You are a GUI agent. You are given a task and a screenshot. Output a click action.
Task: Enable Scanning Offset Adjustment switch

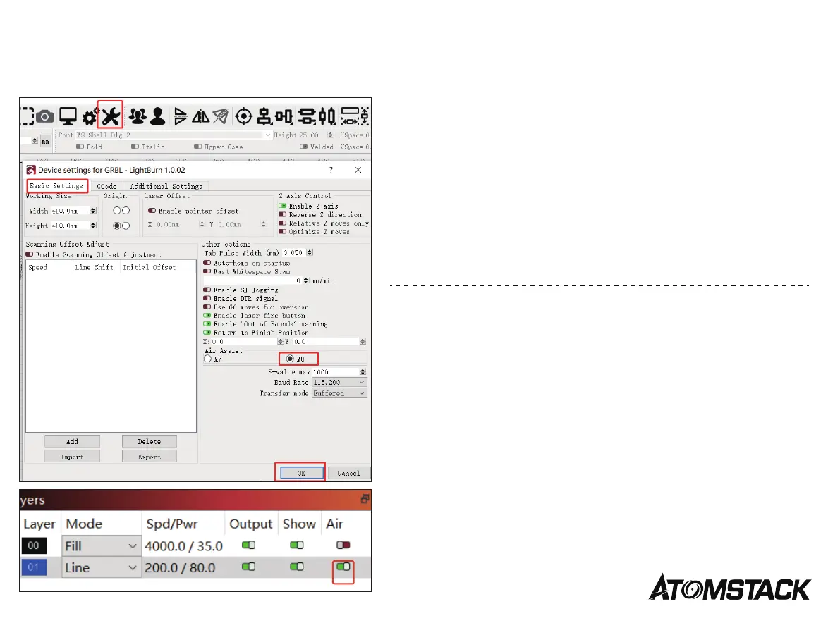click(30, 254)
